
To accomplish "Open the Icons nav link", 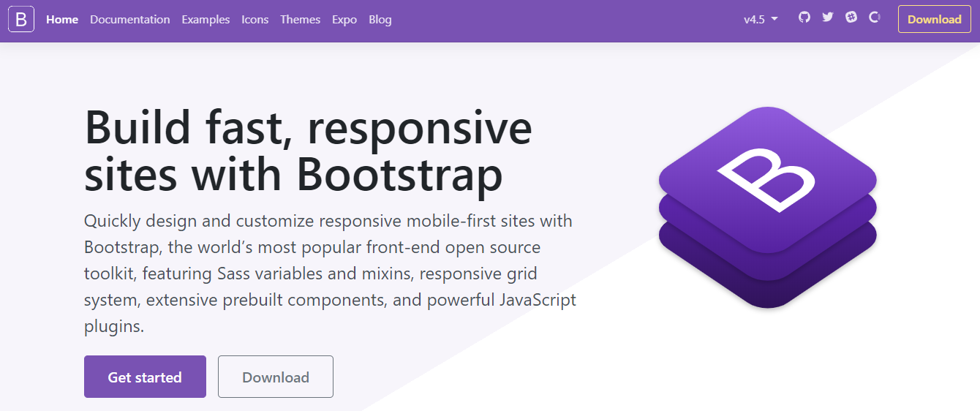I will tap(255, 20).
